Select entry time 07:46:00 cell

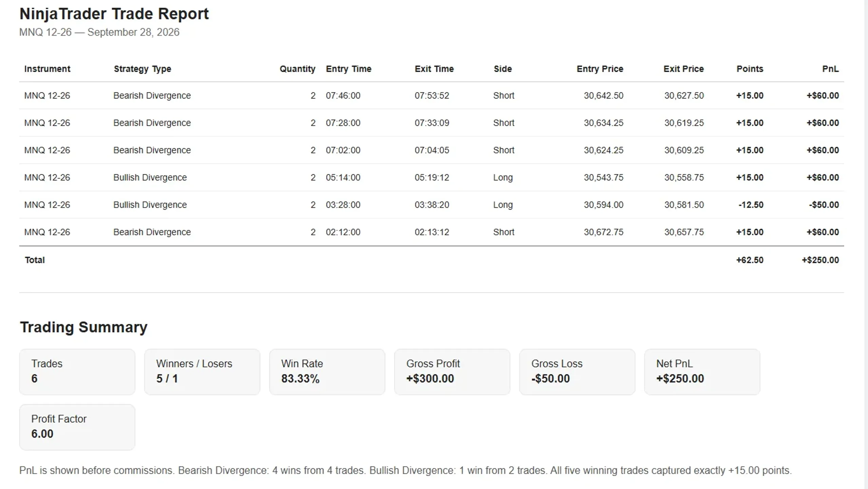pyautogui.click(x=343, y=96)
